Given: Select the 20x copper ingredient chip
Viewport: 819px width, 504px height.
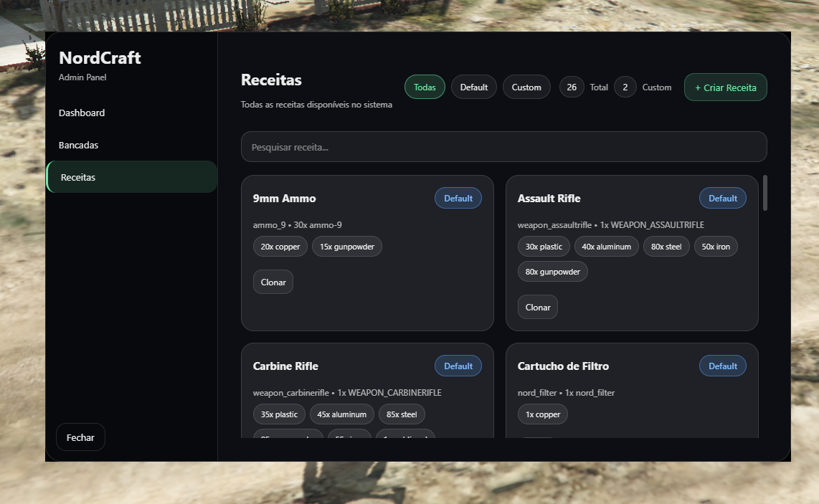Looking at the screenshot, I should 280,247.
